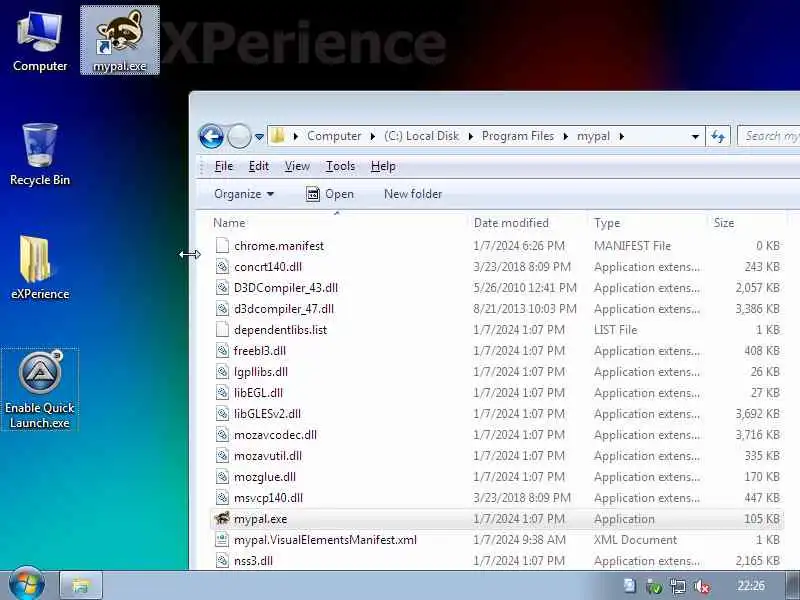The image size is (800, 600).
Task: Click the Open toolbar button
Action: point(330,194)
